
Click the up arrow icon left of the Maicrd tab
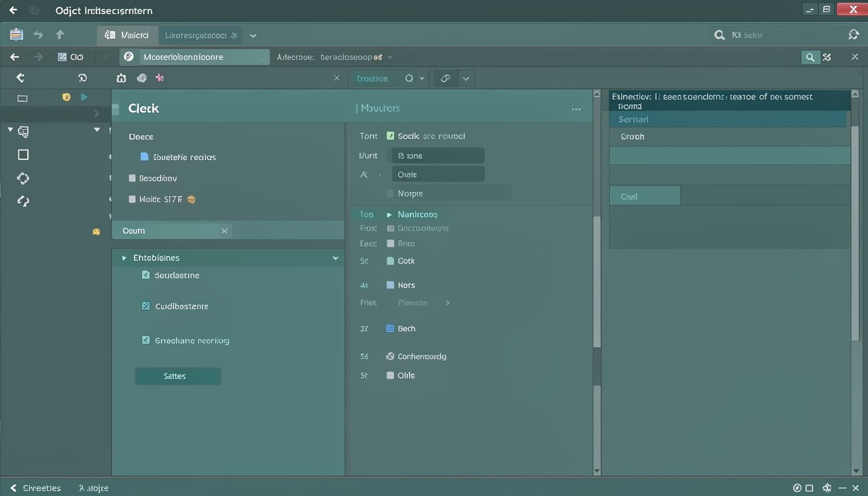[x=60, y=34]
